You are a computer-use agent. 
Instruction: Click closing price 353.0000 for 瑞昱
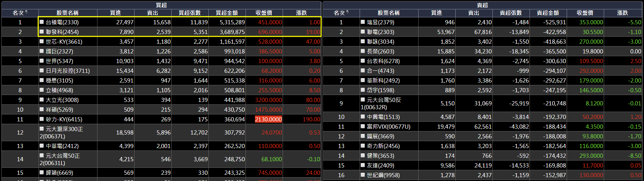pyautogui.click(x=591, y=22)
